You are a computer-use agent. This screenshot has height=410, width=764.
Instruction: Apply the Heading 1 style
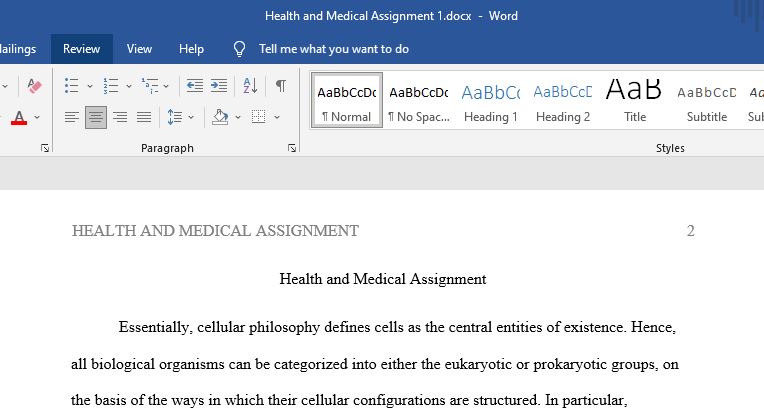tap(491, 101)
